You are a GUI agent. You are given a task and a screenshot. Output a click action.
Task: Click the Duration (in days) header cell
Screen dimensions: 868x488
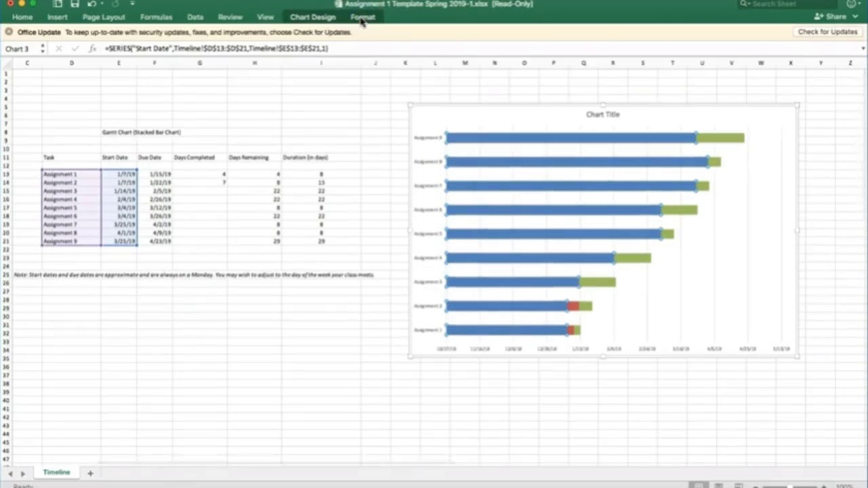[x=321, y=157]
